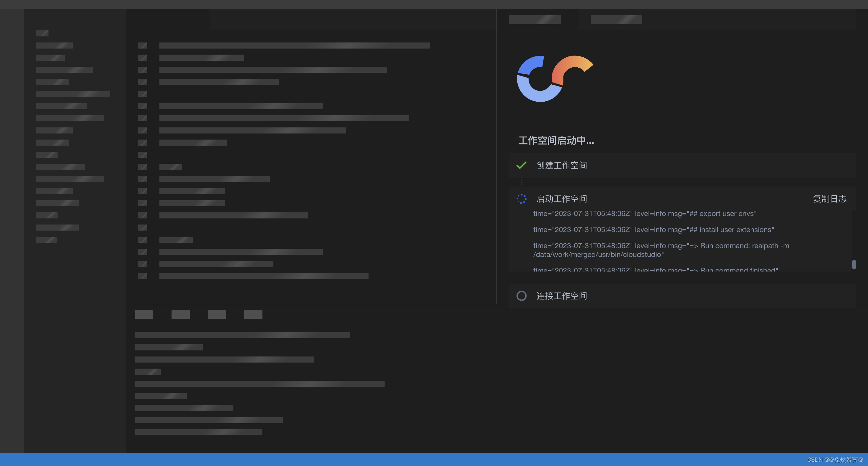Click the log line containing 'realpath -m'
The height and width of the screenshot is (466, 868).
(x=661, y=250)
